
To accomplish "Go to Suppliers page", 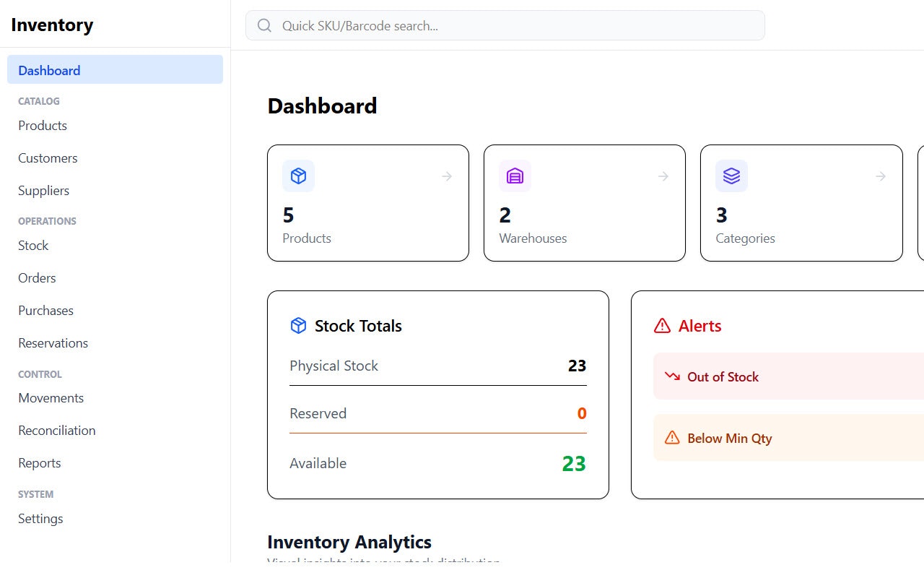I will [115, 191].
